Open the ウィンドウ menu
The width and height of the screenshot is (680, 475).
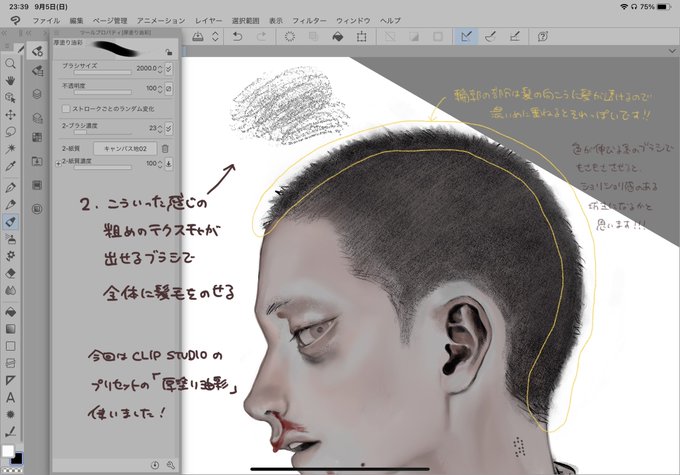click(x=353, y=20)
